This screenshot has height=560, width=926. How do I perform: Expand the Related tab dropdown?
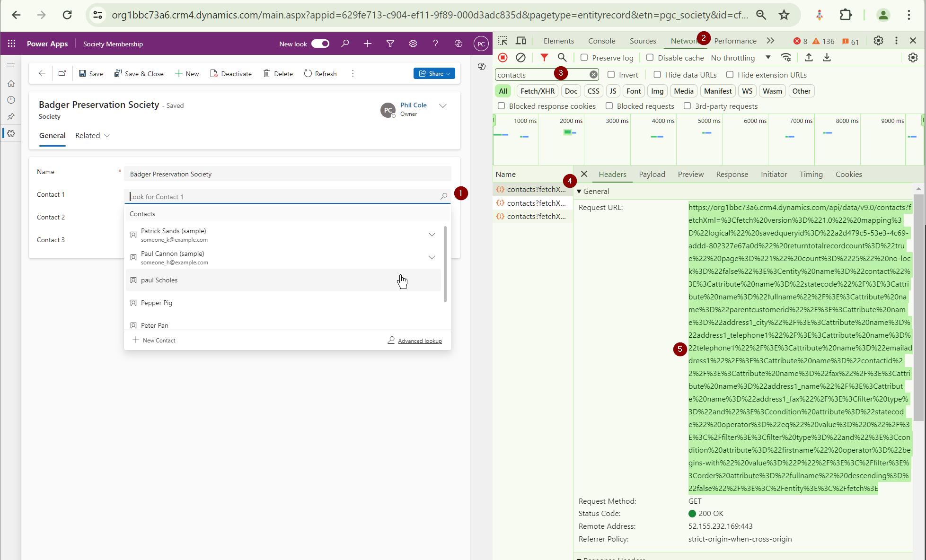(107, 136)
